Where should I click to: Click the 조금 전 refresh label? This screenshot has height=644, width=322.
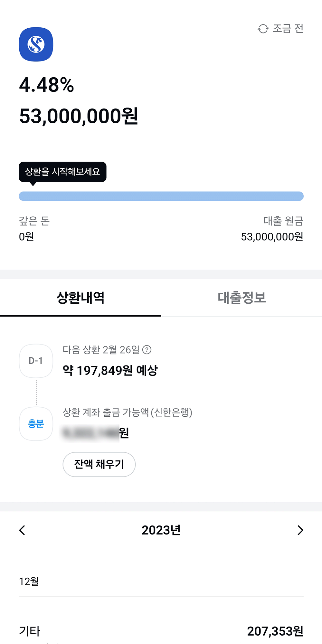click(288, 29)
